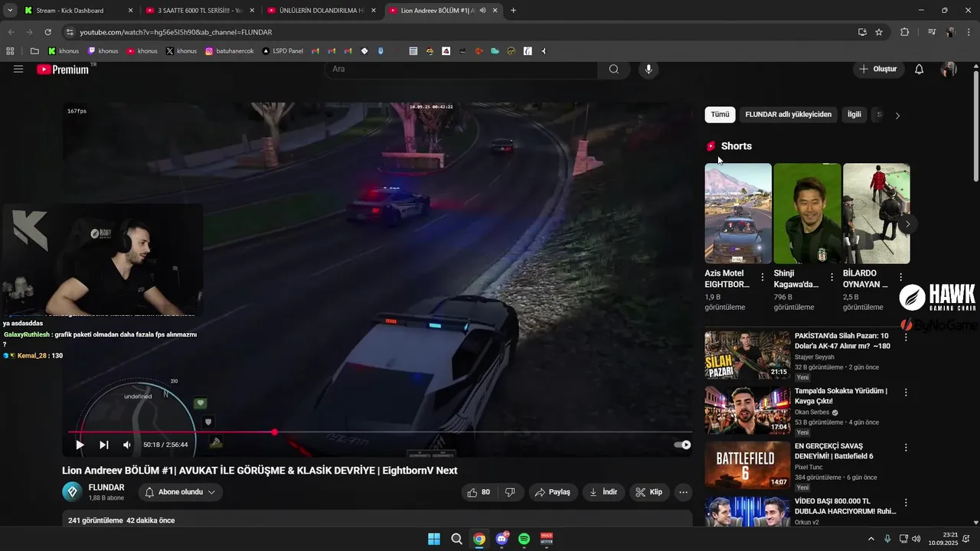
Task: Open Shinji Kagawa short thumbnail
Action: [x=807, y=214]
